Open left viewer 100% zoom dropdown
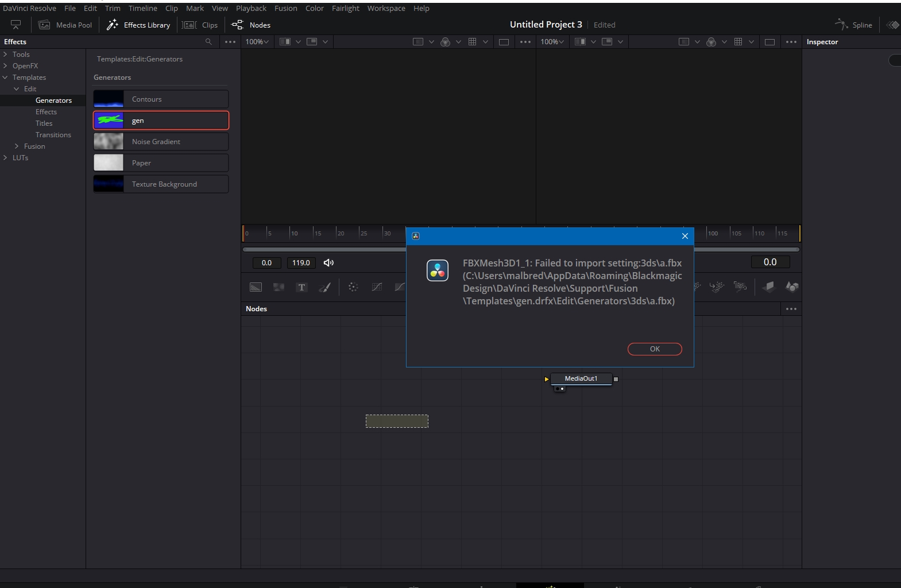Screen dimensions: 901x588 coord(257,42)
